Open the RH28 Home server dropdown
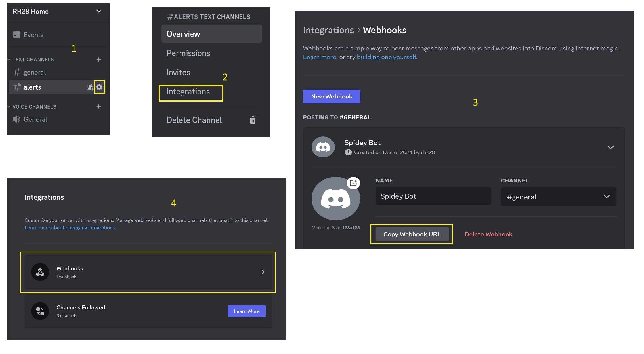The height and width of the screenshot is (354, 644). coord(98,11)
